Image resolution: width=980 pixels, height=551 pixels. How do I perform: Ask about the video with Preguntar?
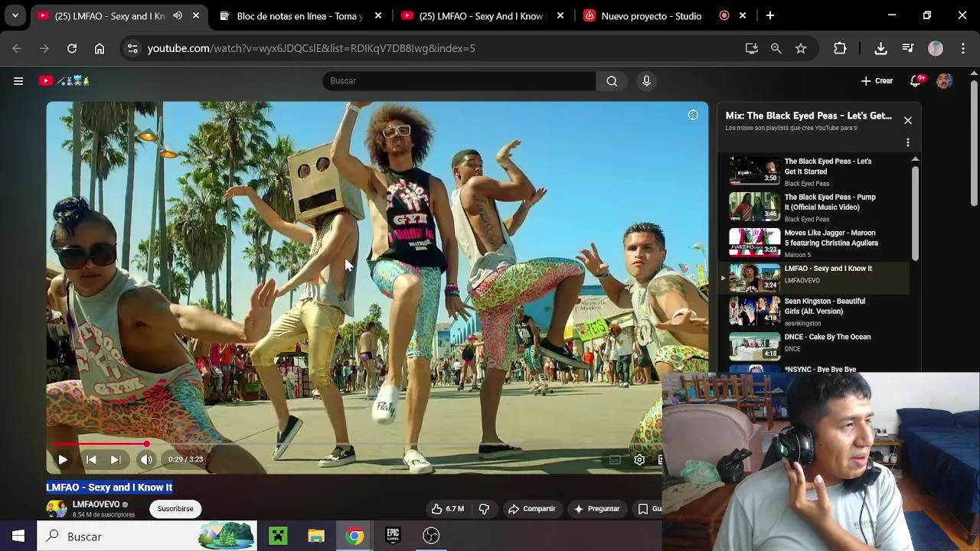tap(596, 508)
